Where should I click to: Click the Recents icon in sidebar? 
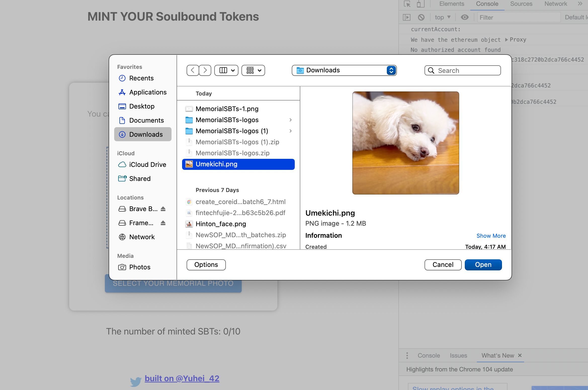click(122, 78)
